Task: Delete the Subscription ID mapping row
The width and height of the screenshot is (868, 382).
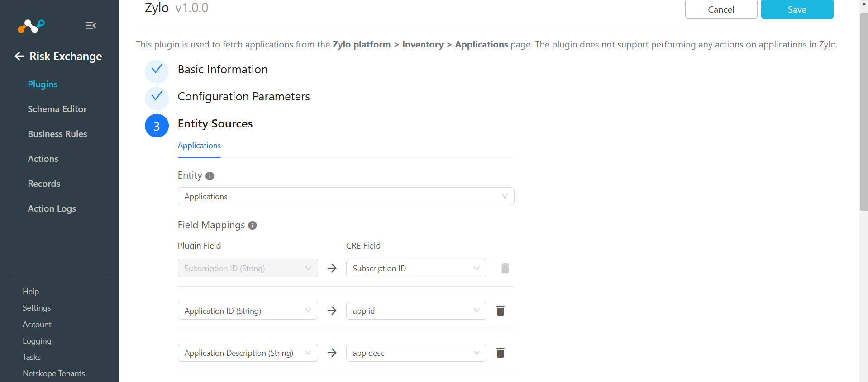Action: [505, 268]
